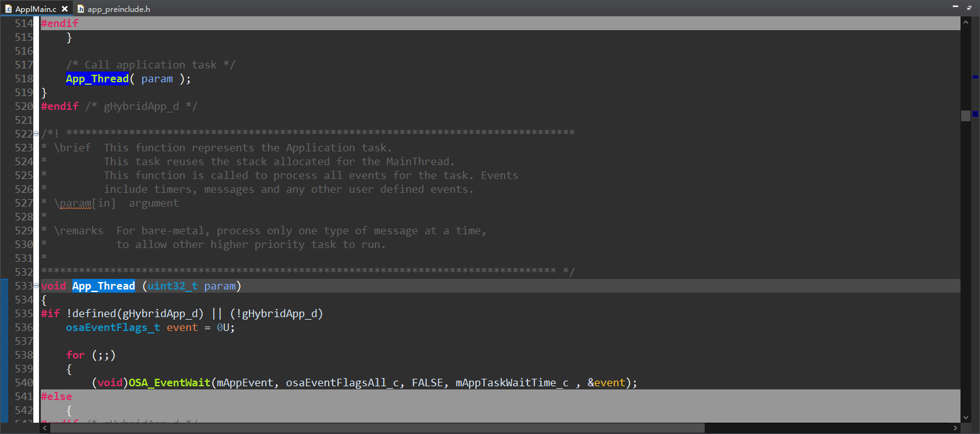This screenshot has height=434, width=980.
Task: Switch to the ApplMain.c editor tab
Action: tap(35, 9)
